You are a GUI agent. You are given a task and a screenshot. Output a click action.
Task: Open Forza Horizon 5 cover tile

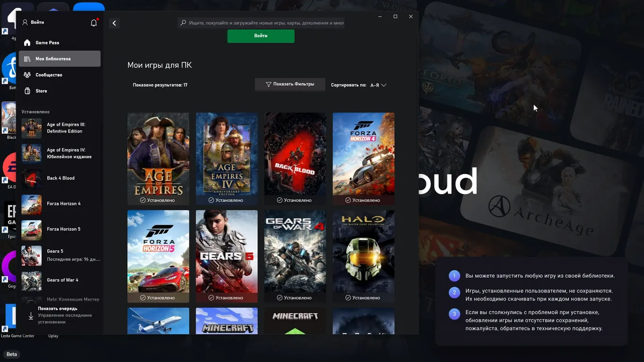[158, 256]
